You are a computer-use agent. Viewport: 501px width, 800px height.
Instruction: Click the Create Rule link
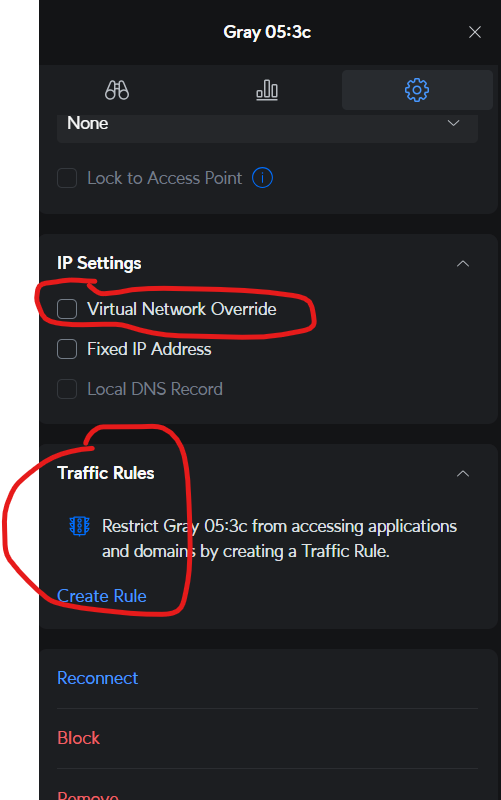(x=102, y=596)
